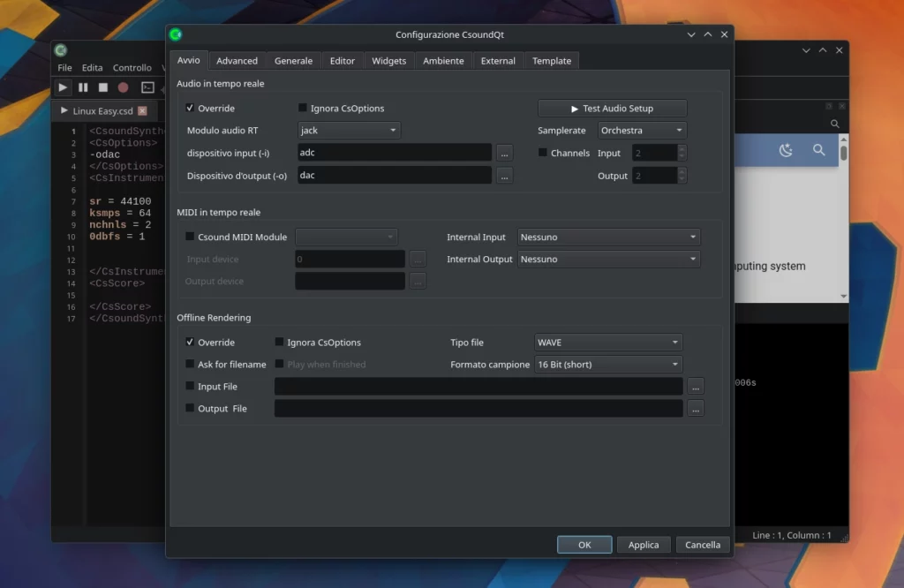Open Modulo audio RT jack dropdown
This screenshot has width=904, height=588.
click(x=349, y=131)
